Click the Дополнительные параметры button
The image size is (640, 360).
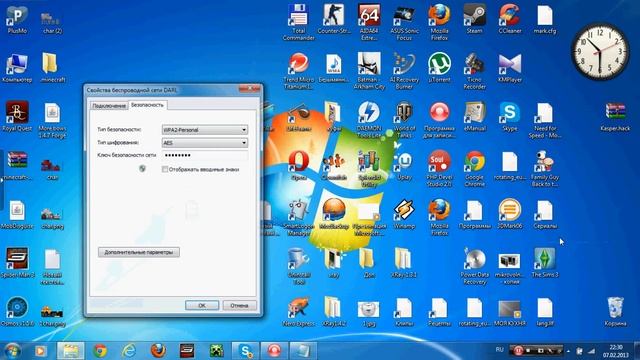139,252
